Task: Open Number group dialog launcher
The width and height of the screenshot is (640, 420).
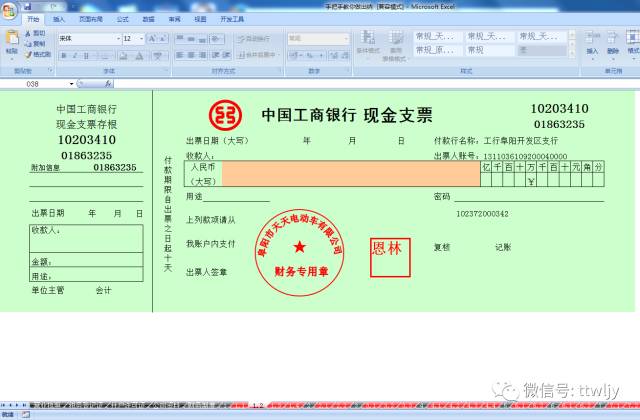Action: 349,70
